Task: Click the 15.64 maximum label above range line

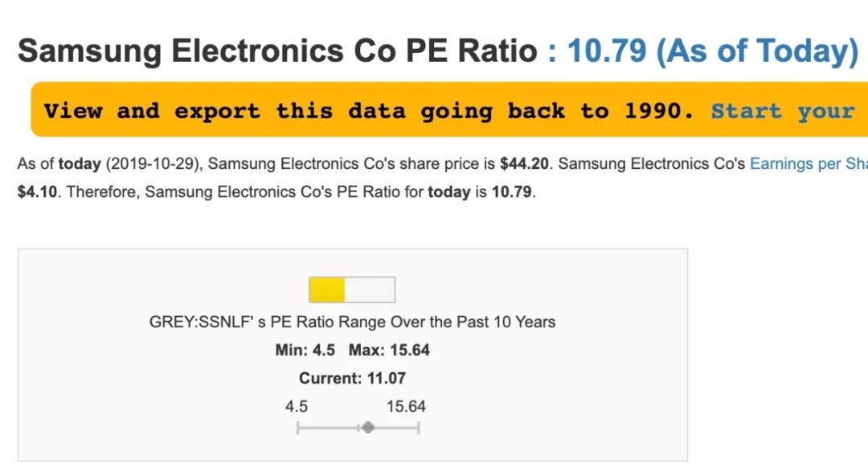Action: (406, 407)
